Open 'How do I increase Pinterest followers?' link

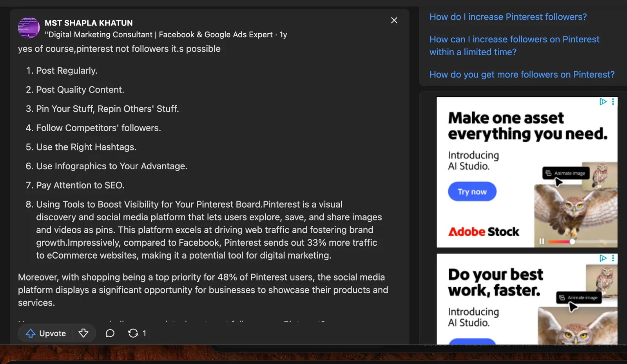click(508, 17)
